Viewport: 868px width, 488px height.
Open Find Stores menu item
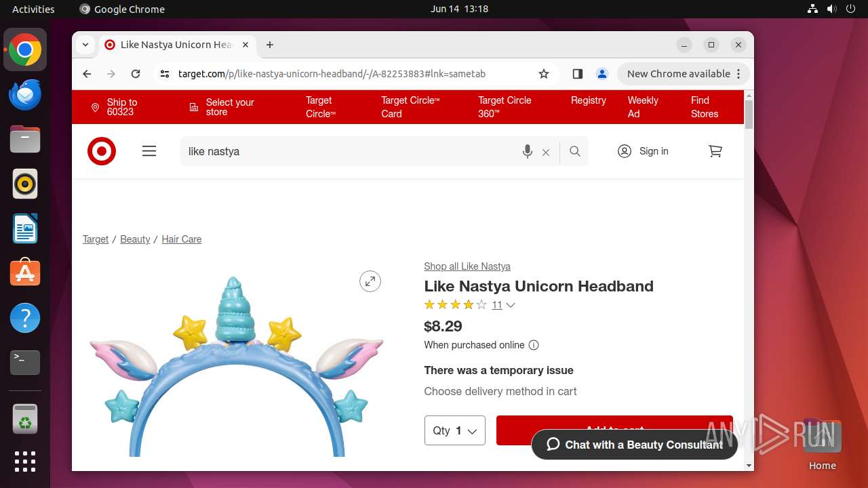[x=705, y=107]
